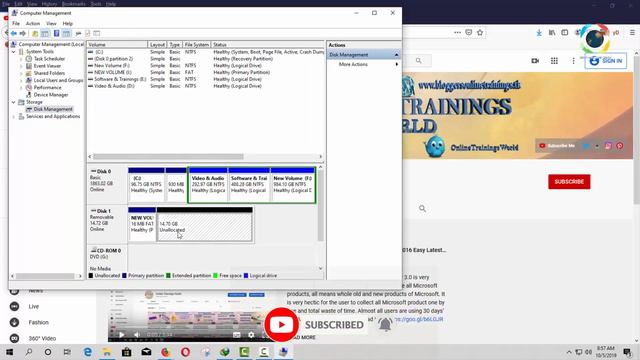This screenshot has width=640, height=360.
Task: Open Device Manager from the tree
Action: click(51, 95)
